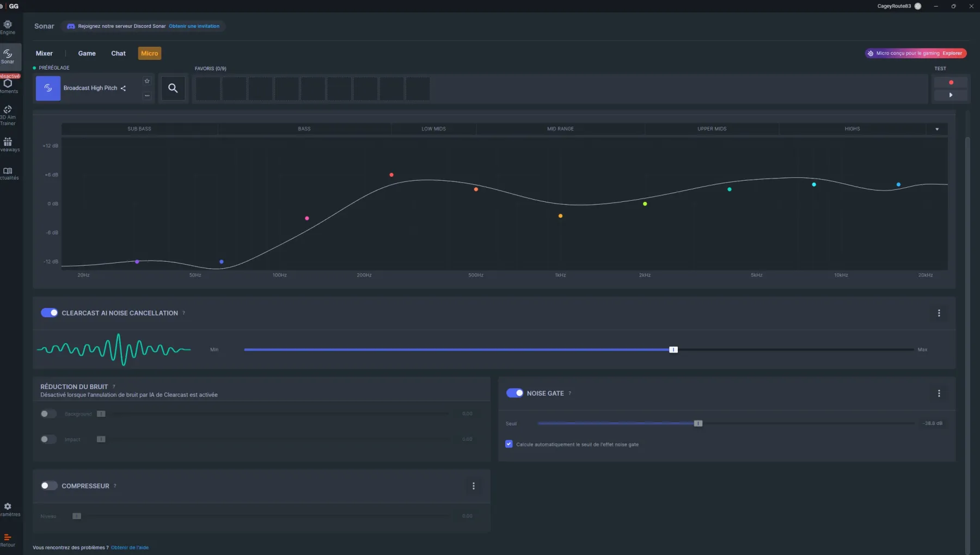Click the ClearCast noise cancellation slider handle

(673, 350)
